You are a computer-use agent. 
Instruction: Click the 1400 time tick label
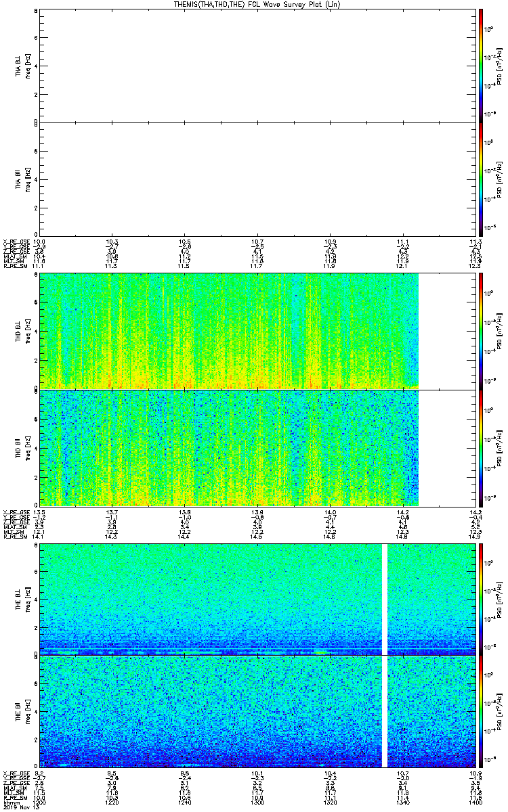point(474,801)
